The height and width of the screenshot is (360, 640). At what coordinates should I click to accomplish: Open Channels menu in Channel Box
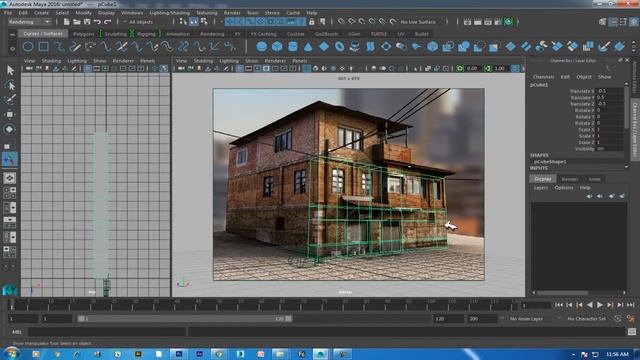click(543, 77)
